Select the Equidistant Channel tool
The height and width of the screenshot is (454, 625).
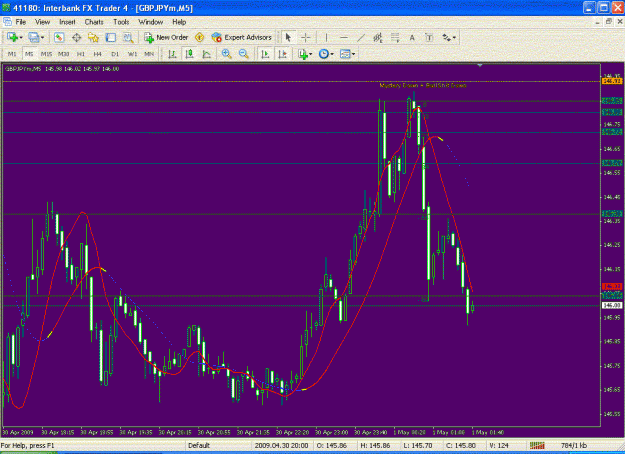tap(378, 37)
